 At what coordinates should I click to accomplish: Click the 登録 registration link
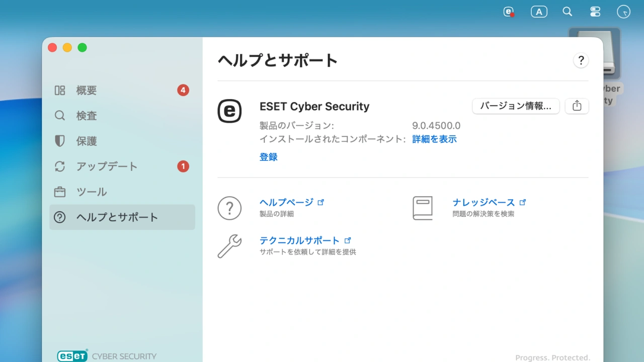(x=268, y=157)
